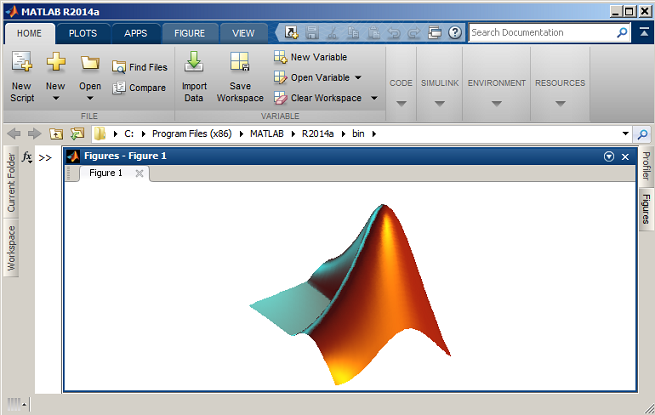This screenshot has height=415, width=655.
Task: Go up one folder level icon
Action: [x=56, y=133]
